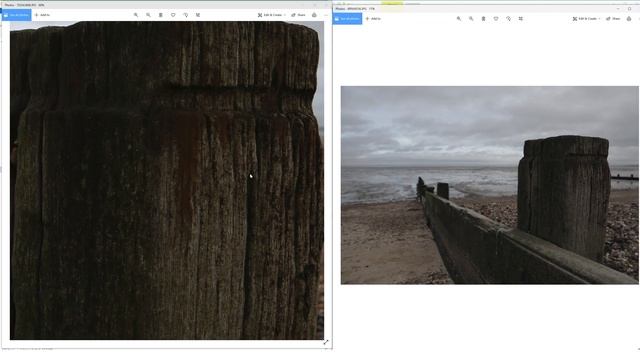This screenshot has width=640, height=360.
Task: Add left window photo to favorites
Action: [x=173, y=15]
